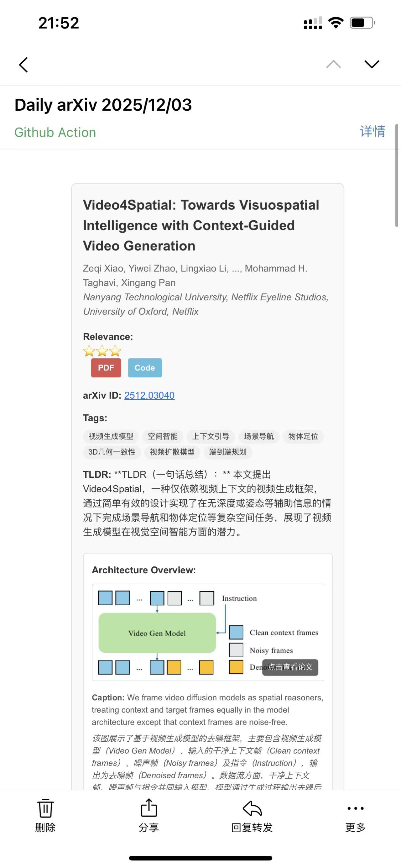The height and width of the screenshot is (868, 401).
Task: Tap the reply/forward arrow icon
Action: [x=252, y=808]
